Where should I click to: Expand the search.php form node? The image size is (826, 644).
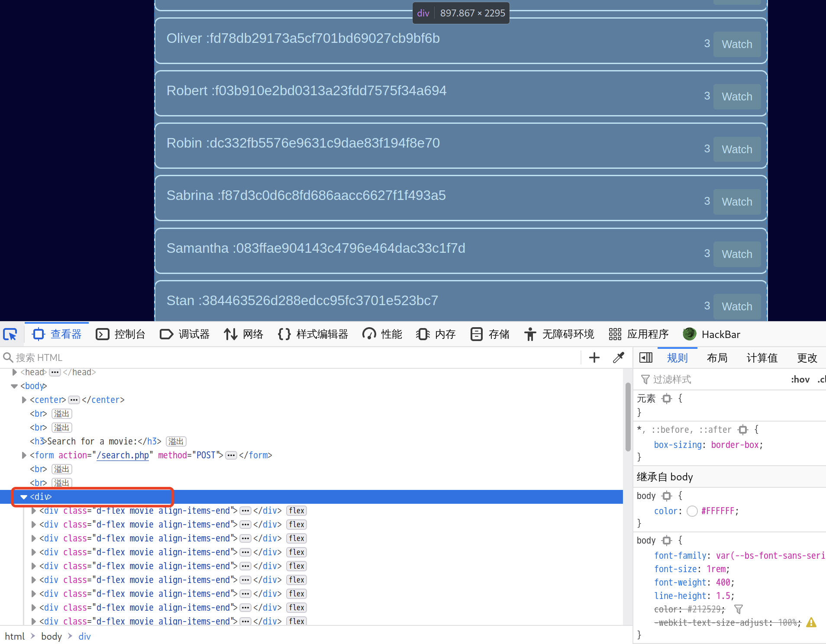[24, 455]
